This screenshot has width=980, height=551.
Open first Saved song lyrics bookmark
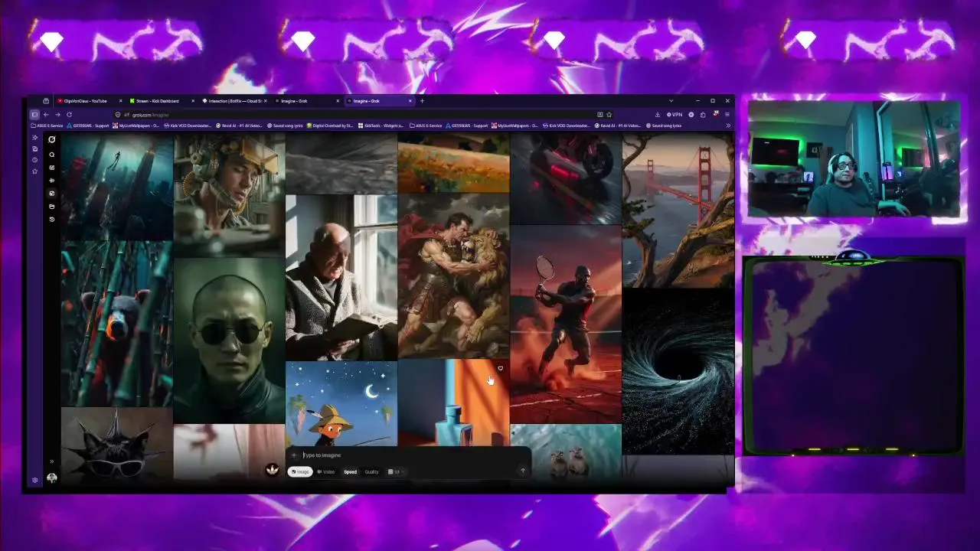pyautogui.click(x=285, y=126)
